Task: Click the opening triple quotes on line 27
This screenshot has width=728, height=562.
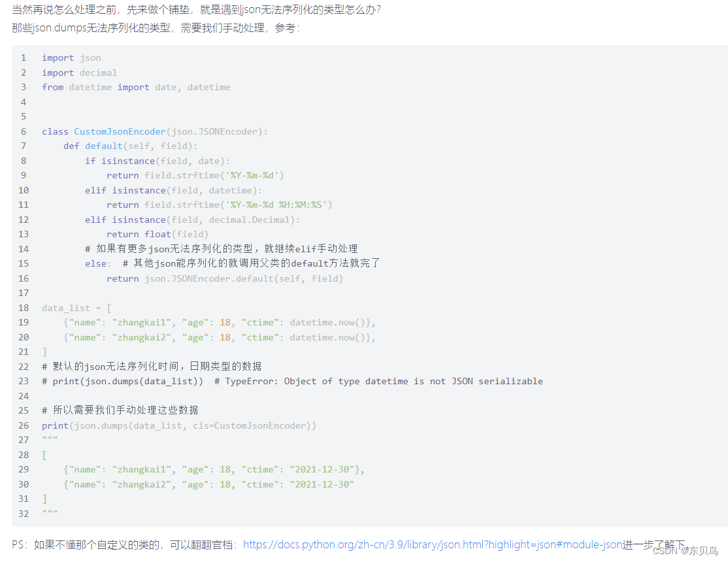Action: pyautogui.click(x=50, y=438)
